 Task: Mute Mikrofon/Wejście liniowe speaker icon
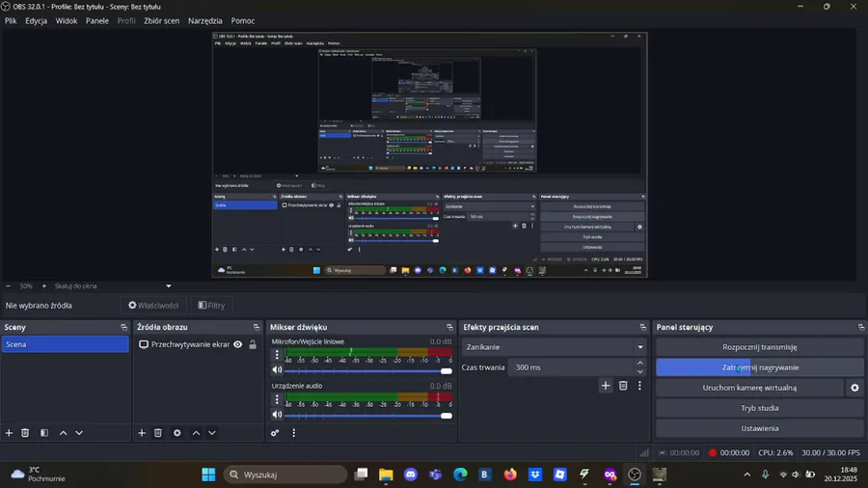point(278,370)
